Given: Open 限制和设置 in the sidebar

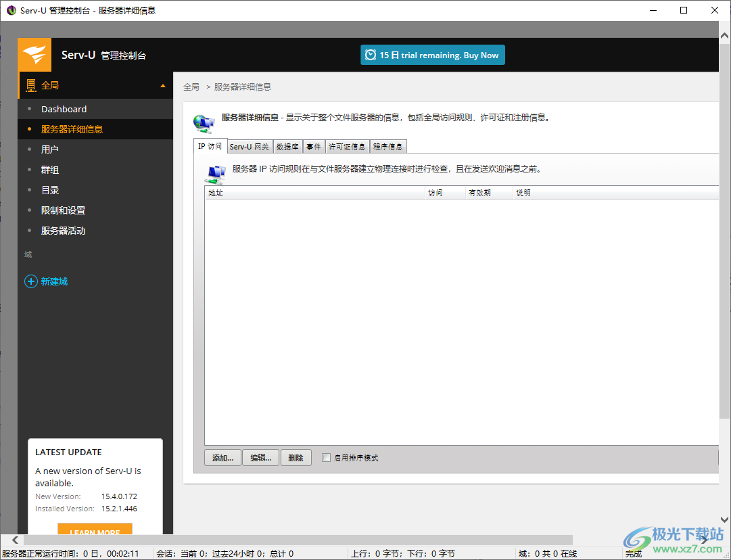Looking at the screenshot, I should coord(95,210).
